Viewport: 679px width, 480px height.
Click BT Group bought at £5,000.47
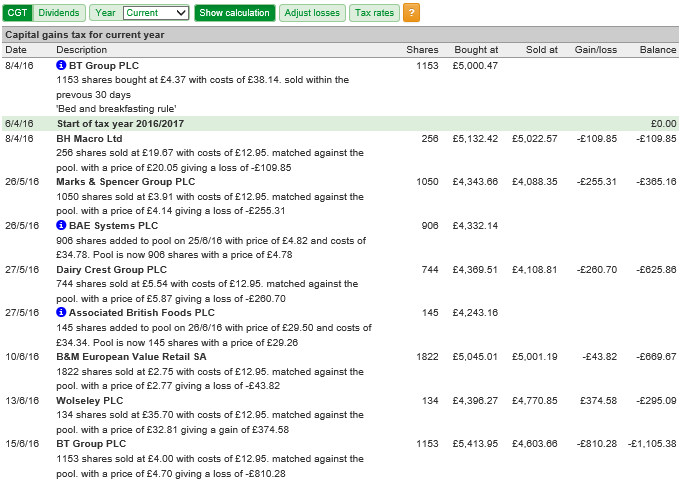[475, 65]
